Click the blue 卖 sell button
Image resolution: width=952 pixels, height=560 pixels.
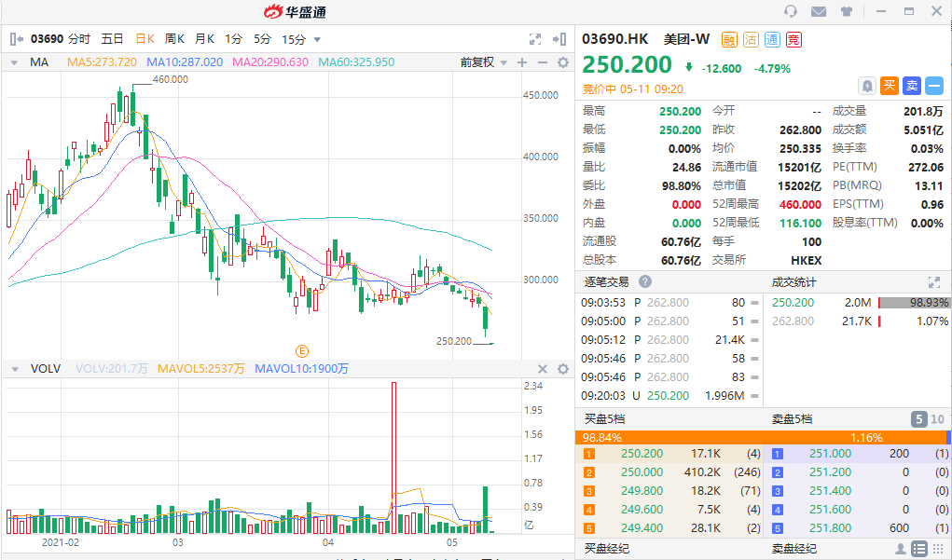[912, 86]
